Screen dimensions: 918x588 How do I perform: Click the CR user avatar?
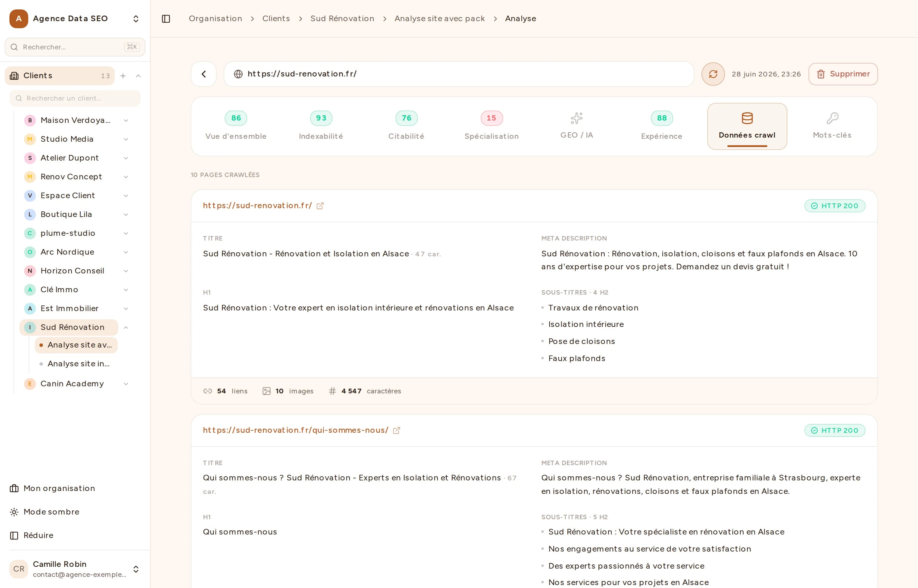pyautogui.click(x=19, y=569)
